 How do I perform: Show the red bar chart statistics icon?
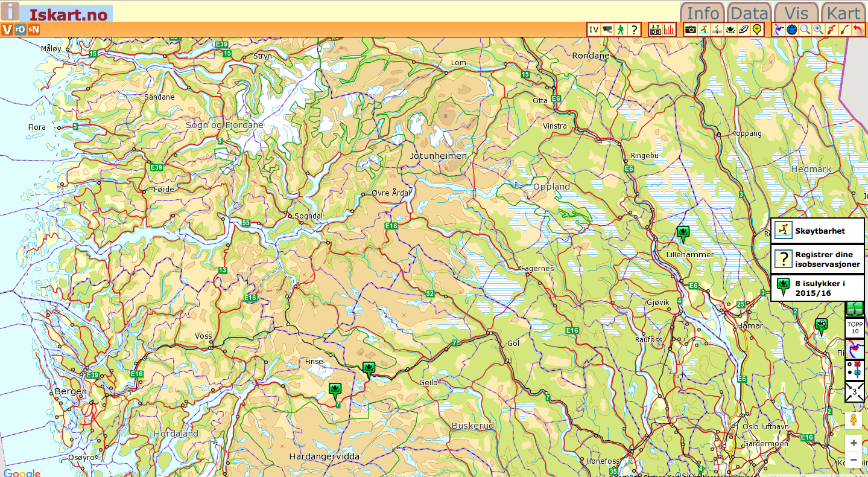click(669, 30)
